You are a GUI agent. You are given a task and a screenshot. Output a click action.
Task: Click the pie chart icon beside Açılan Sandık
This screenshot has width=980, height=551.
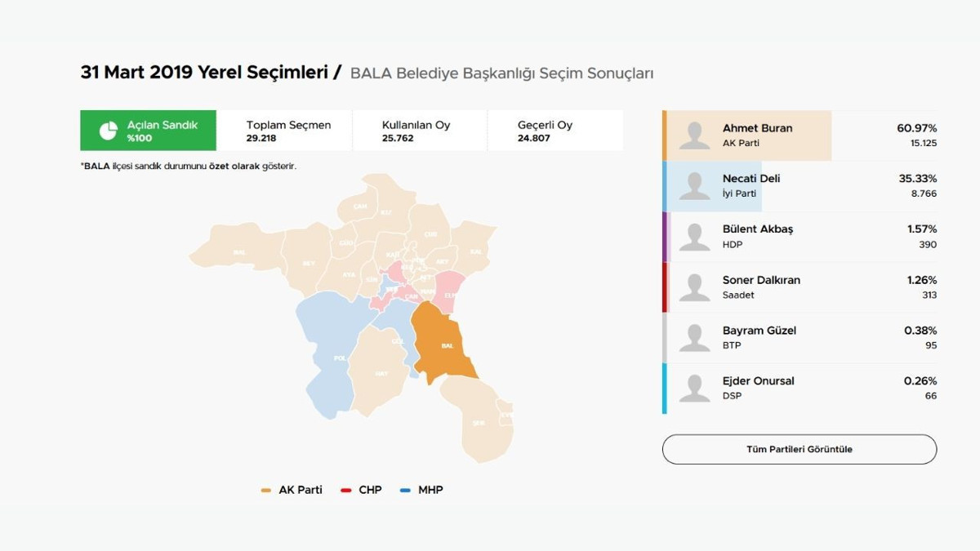pos(108,131)
